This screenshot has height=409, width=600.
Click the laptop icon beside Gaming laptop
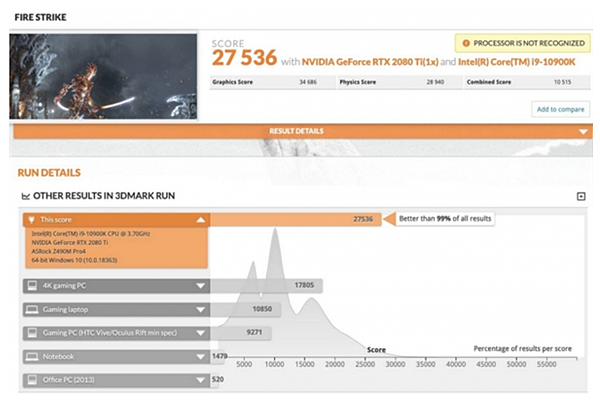32,310
